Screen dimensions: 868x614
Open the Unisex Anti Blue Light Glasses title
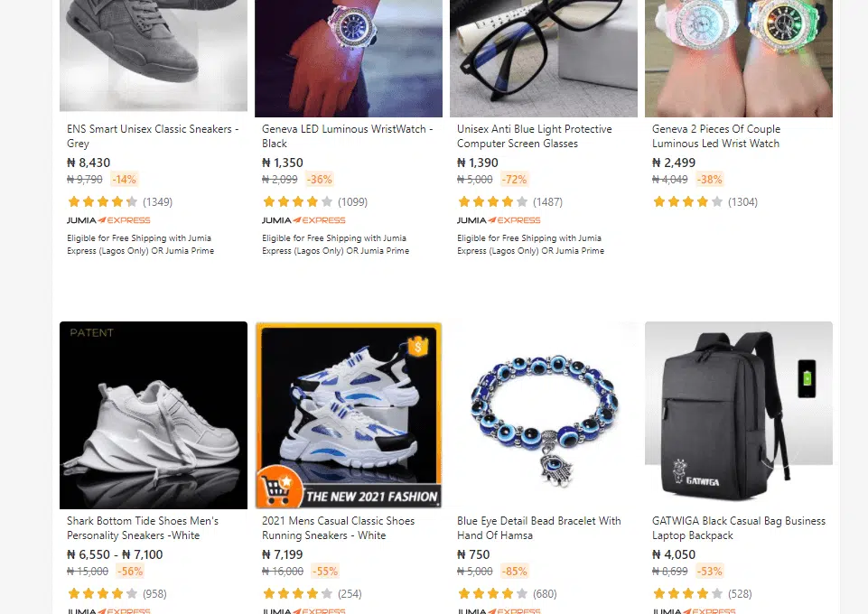click(x=534, y=136)
